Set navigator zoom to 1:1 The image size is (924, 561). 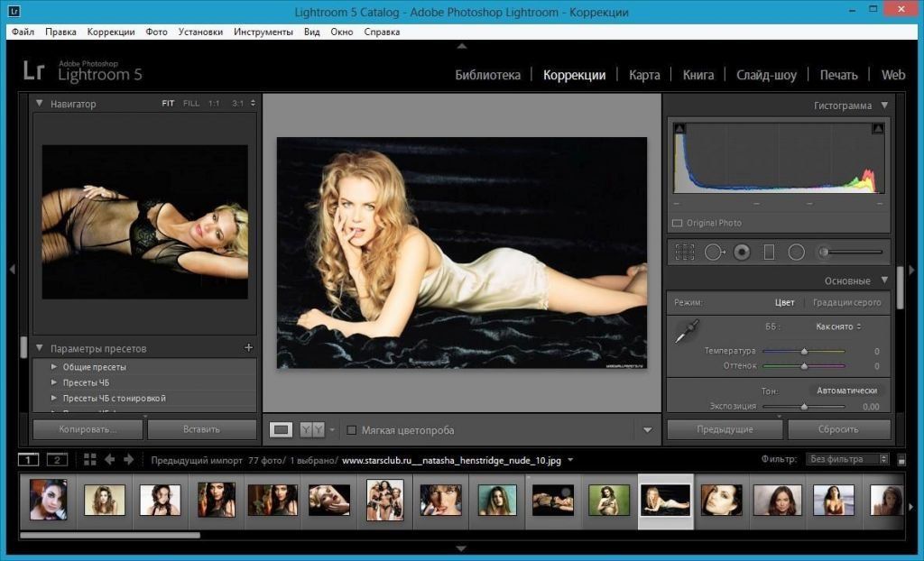(x=214, y=103)
